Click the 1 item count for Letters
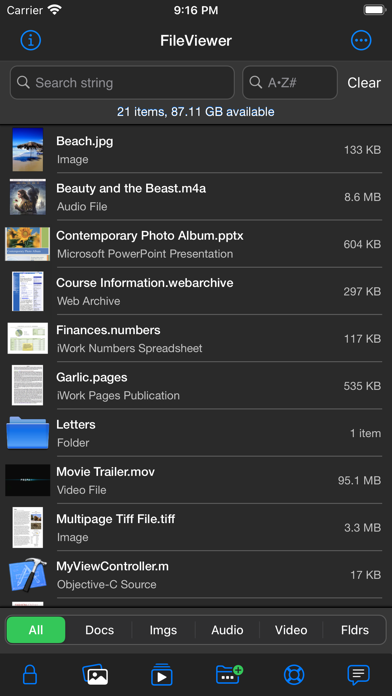 365,433
